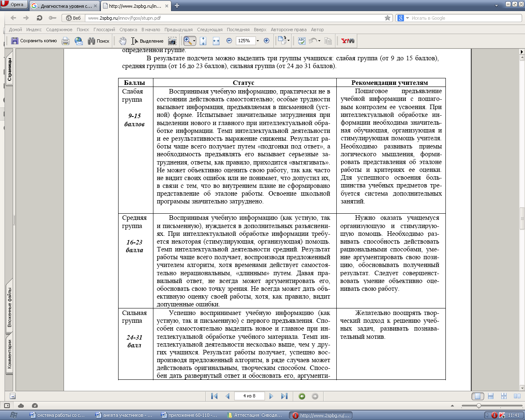The image size is (525, 420).
Task: Open a new tab with plus button
Action: click(177, 6)
